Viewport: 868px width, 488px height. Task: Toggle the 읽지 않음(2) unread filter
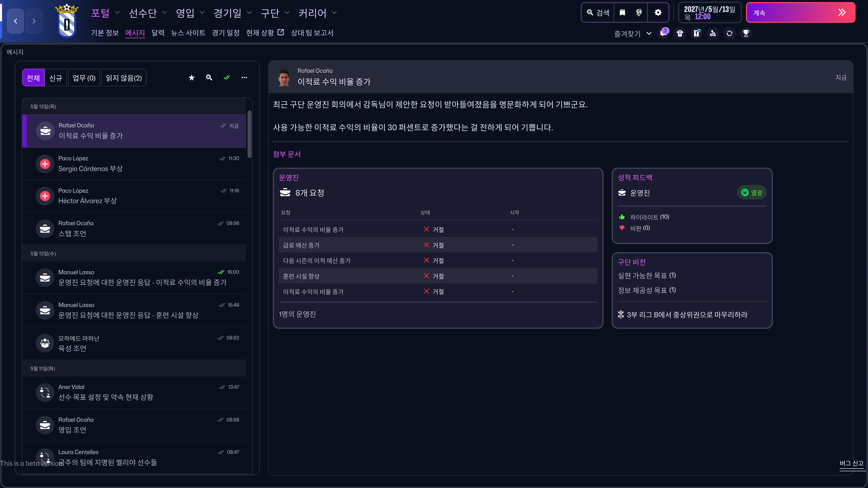coord(124,78)
